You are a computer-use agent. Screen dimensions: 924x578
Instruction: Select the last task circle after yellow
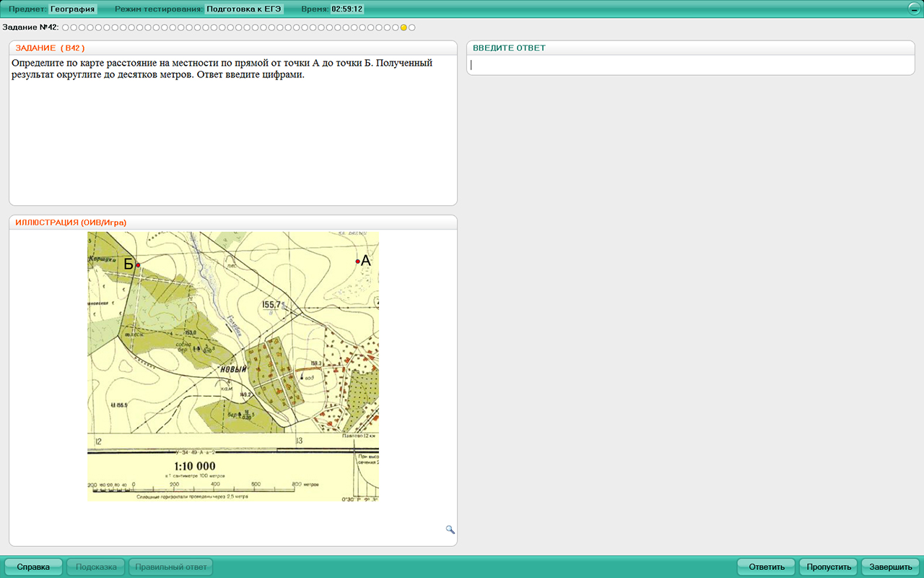pyautogui.click(x=412, y=27)
